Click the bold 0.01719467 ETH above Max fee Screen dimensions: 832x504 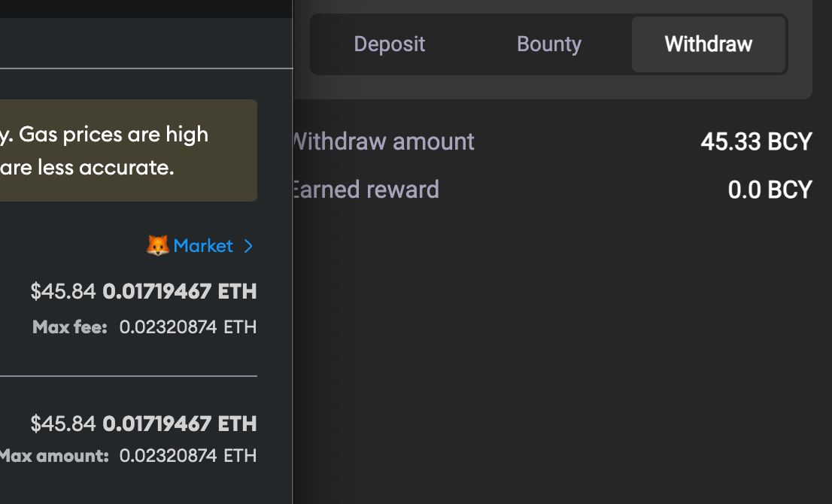[179, 291]
